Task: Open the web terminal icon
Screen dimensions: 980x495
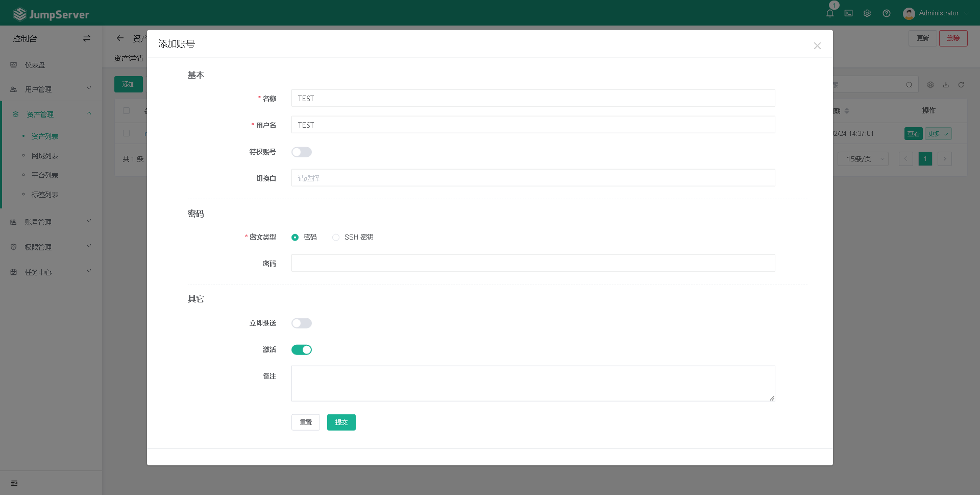Action: coord(848,13)
